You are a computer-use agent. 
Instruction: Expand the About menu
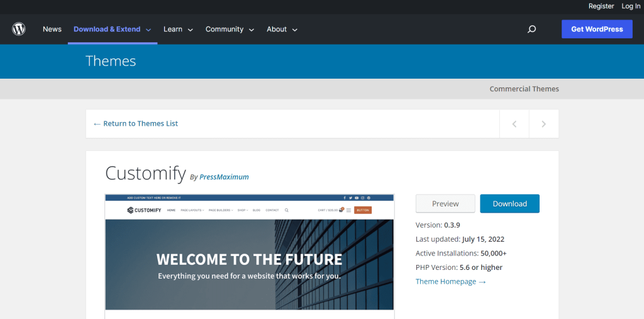pos(282,29)
